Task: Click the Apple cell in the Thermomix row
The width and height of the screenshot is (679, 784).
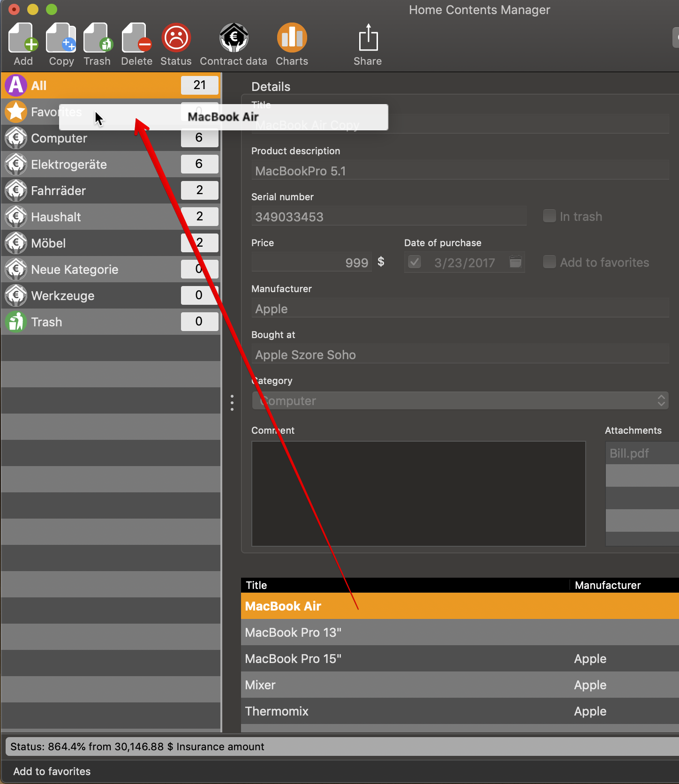Action: 590,711
